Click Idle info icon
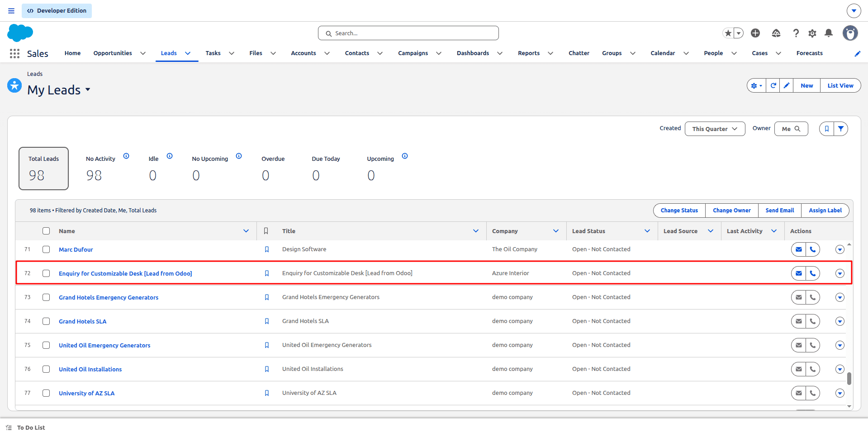Viewport: 868px width, 436px height. [170, 156]
